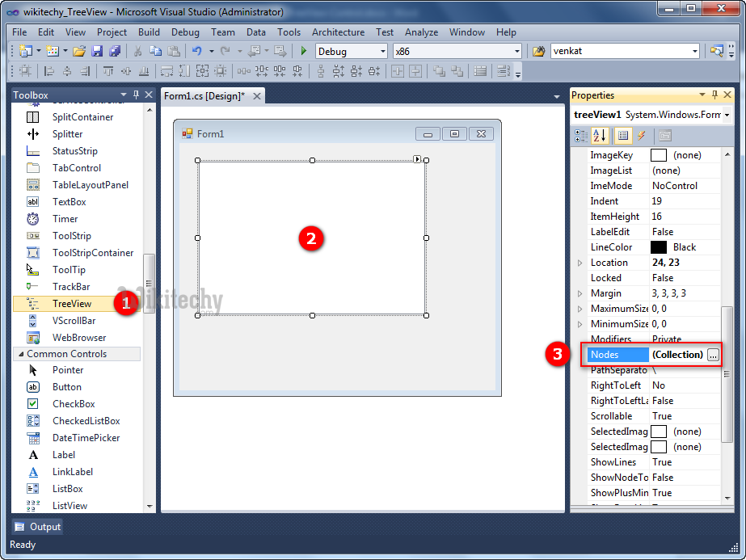Open the Debug menu
Image resolution: width=746 pixels, height=560 pixels.
185,32
